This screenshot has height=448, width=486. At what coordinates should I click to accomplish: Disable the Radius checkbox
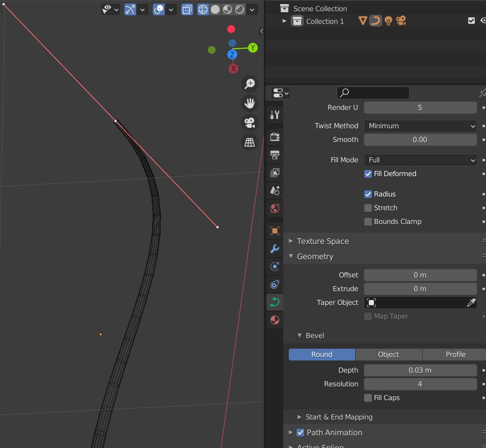click(368, 194)
